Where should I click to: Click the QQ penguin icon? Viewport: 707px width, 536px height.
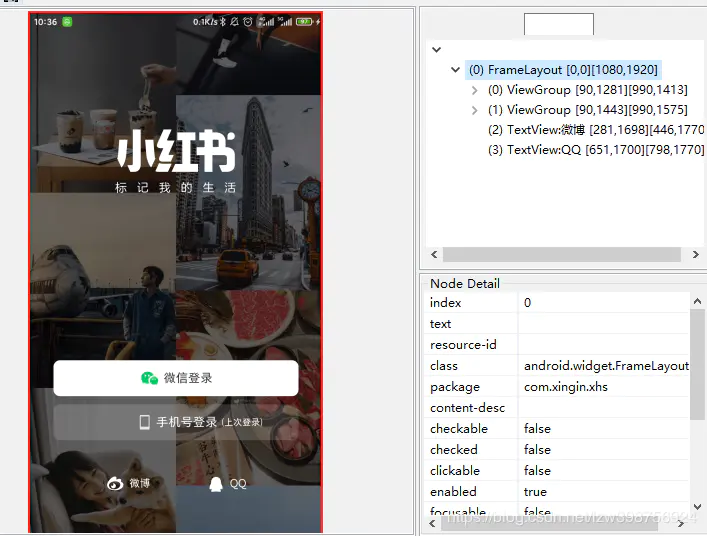[216, 484]
